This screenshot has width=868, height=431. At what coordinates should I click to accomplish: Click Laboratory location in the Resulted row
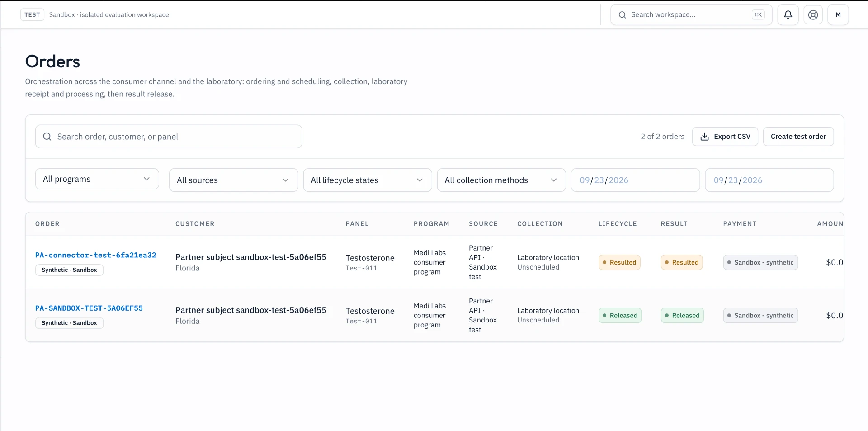(x=548, y=257)
